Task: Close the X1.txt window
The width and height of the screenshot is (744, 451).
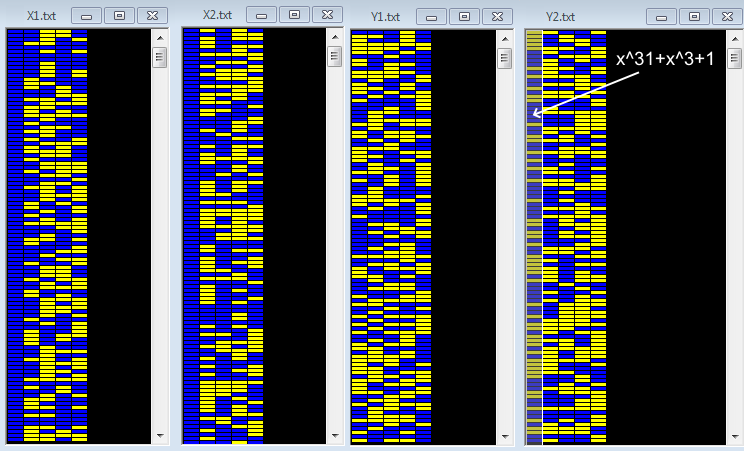Action: pos(152,16)
